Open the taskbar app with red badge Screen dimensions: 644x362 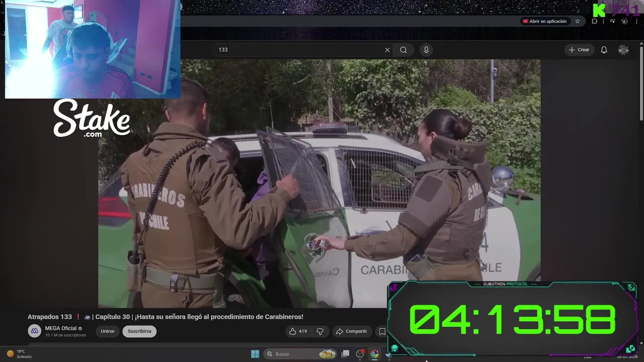[360, 354]
